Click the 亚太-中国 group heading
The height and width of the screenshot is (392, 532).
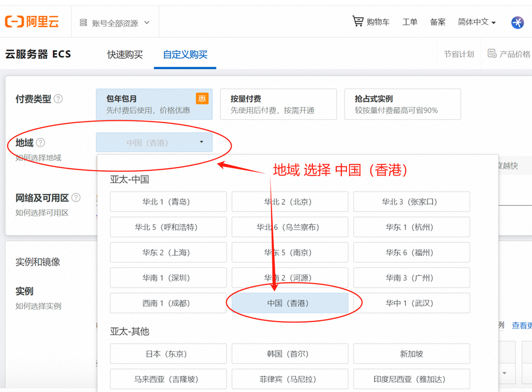click(130, 179)
